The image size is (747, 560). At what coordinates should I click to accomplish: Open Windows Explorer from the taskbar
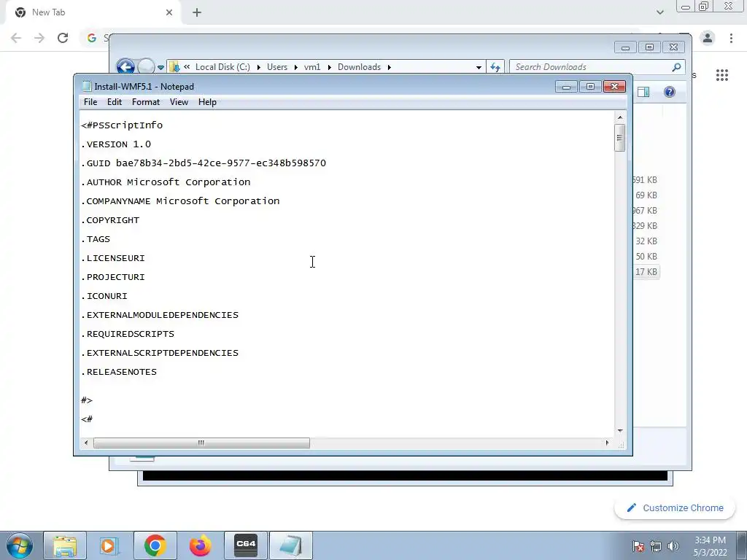[x=65, y=545]
